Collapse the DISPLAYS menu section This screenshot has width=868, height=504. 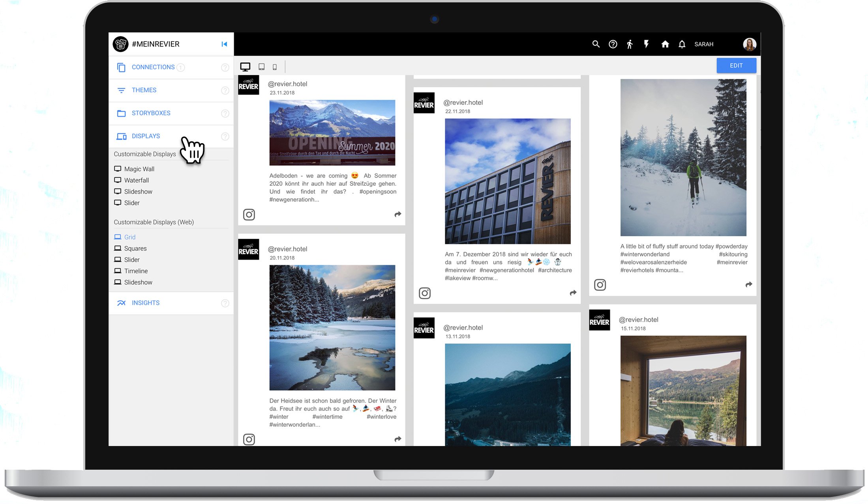(171, 136)
